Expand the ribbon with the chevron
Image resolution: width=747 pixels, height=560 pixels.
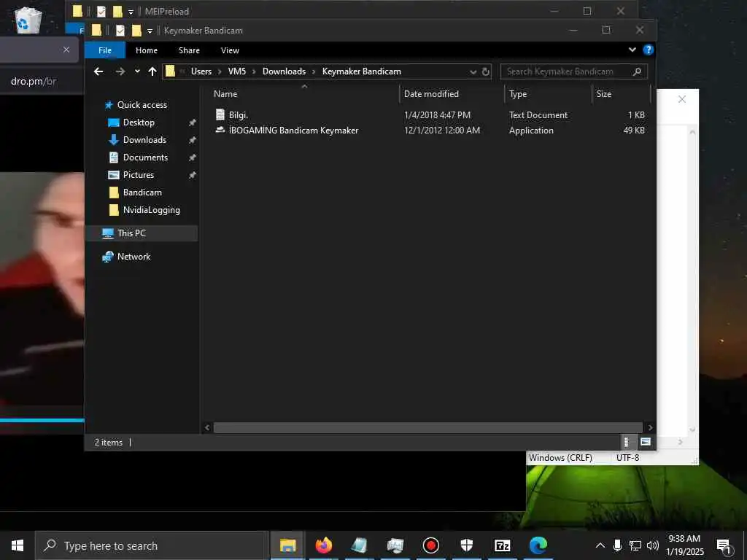pos(632,50)
